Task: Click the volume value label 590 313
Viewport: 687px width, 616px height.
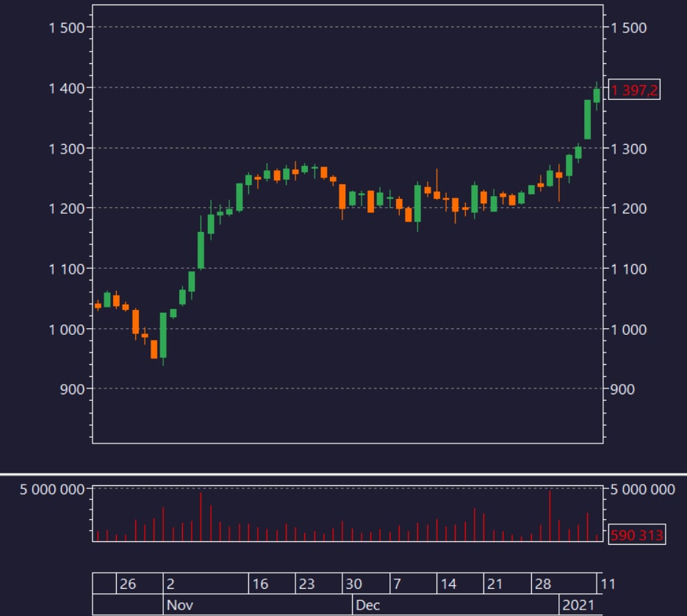Action: (x=637, y=535)
